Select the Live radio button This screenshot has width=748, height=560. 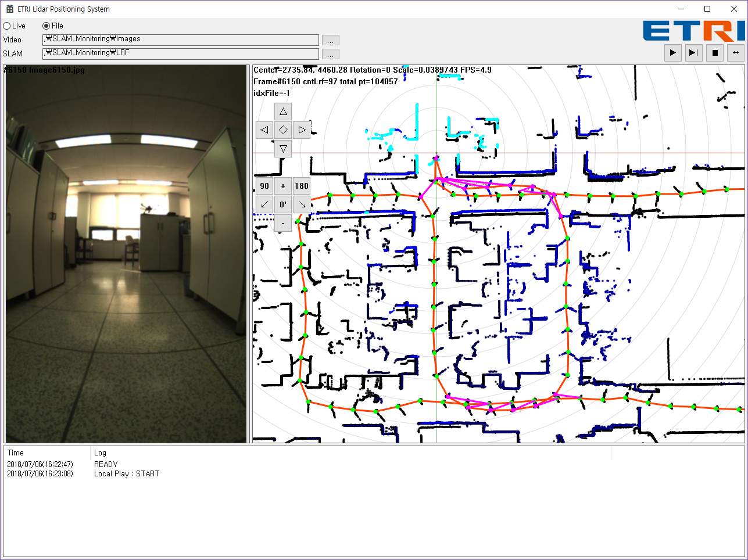pyautogui.click(x=7, y=26)
